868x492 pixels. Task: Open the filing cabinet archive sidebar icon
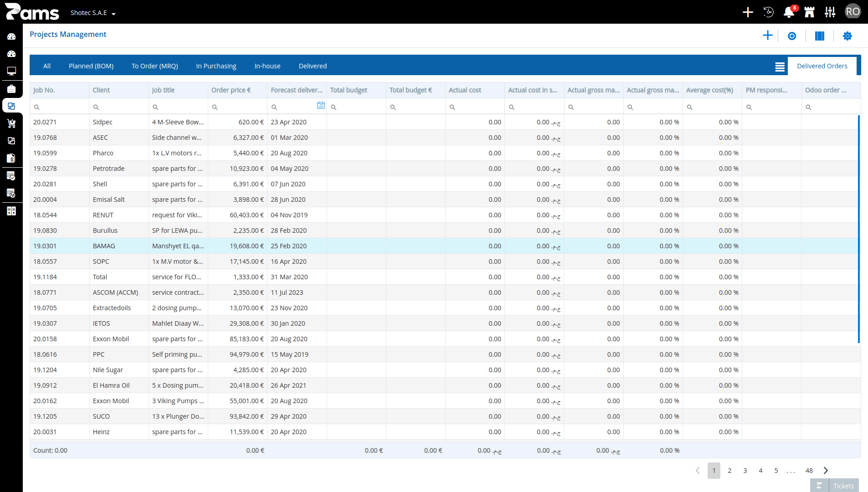point(11,211)
